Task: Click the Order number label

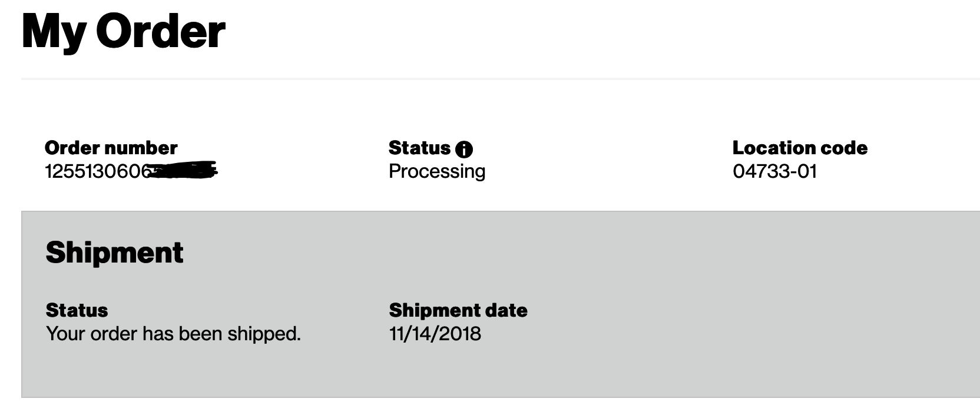Action: click(x=111, y=148)
